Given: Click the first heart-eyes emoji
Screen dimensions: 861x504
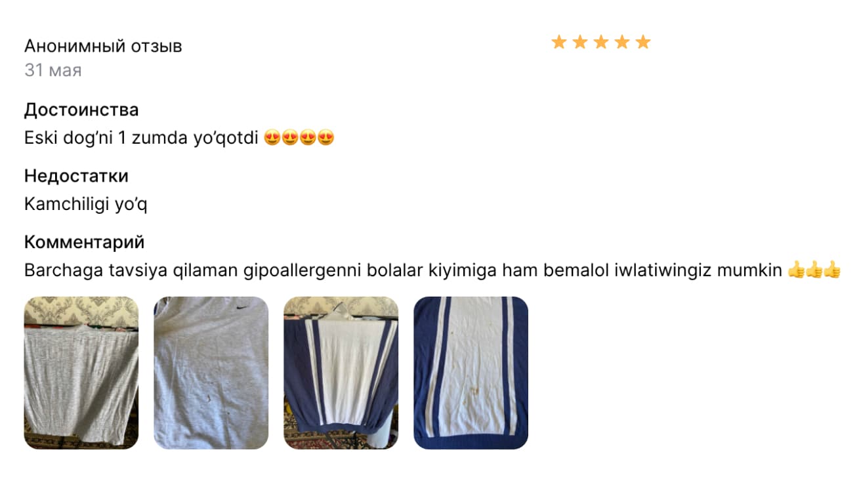Looking at the screenshot, I should pos(272,138).
